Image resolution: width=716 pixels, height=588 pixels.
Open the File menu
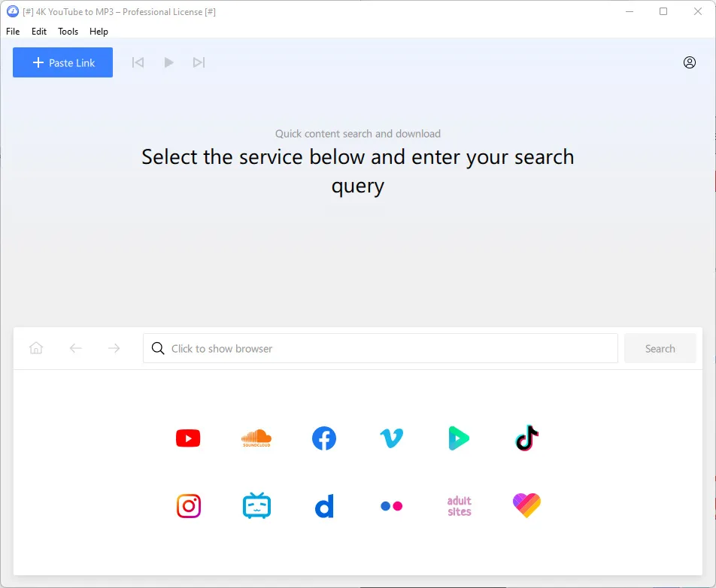[13, 32]
